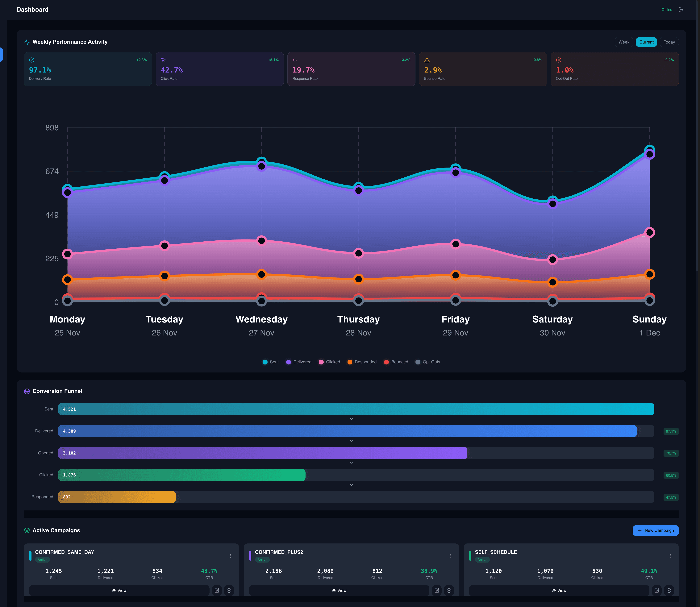The image size is (700, 607).
Task: Click the Opt-Out Rate 1.0% card
Action: click(615, 69)
